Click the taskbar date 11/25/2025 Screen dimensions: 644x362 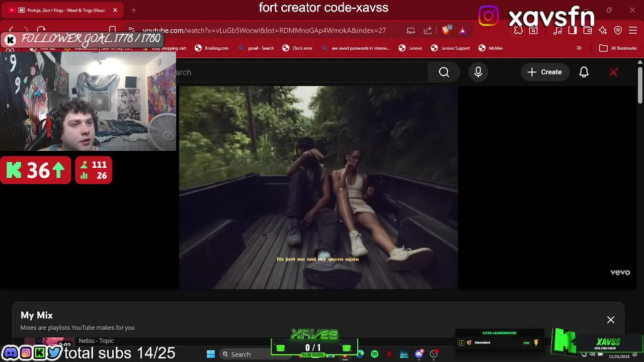[x=619, y=356]
